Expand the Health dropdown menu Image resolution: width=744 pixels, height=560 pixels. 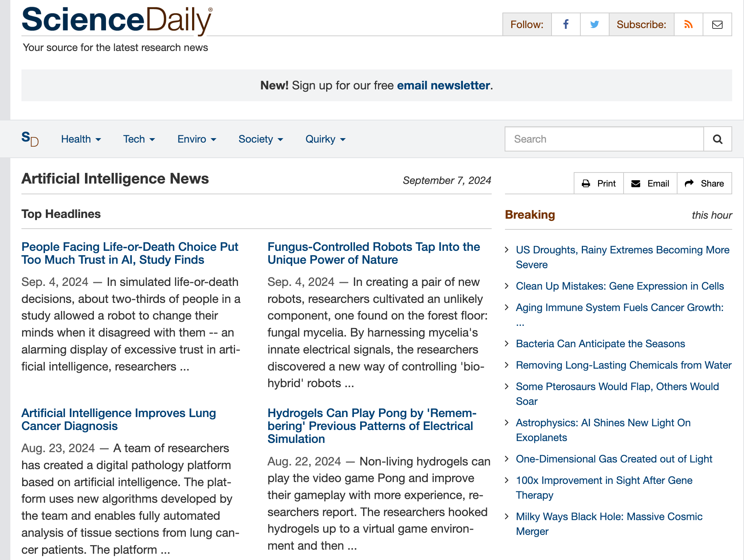(81, 139)
